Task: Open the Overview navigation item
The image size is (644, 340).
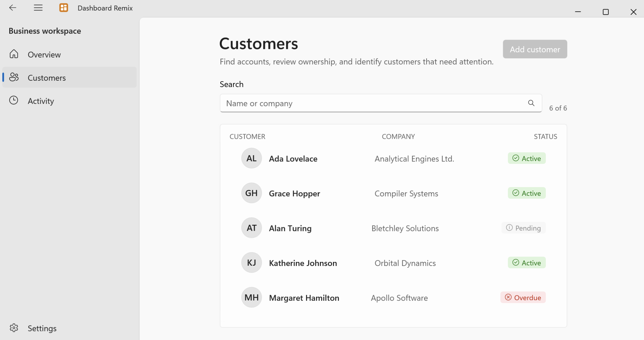Action: (69, 54)
